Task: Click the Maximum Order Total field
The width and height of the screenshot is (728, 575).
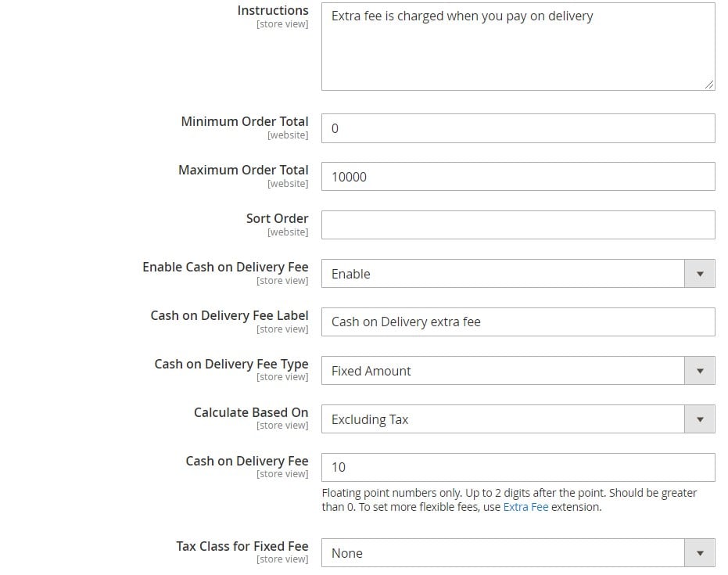Action: click(x=518, y=177)
